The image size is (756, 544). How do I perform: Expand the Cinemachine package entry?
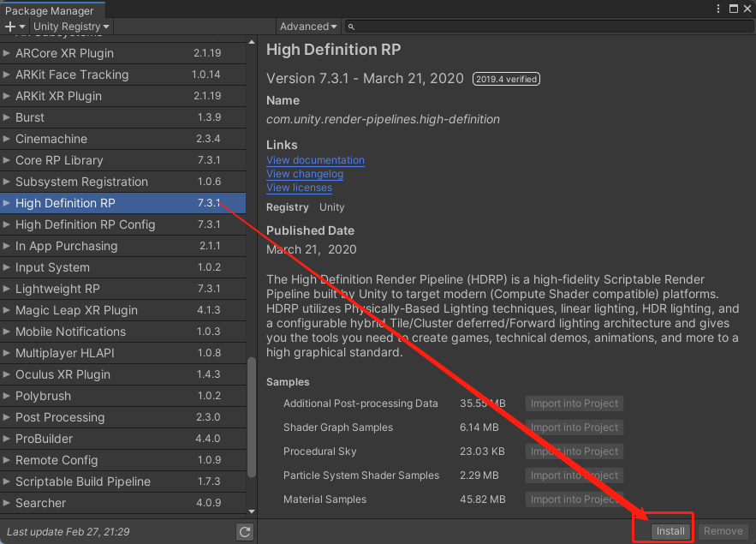(8, 139)
